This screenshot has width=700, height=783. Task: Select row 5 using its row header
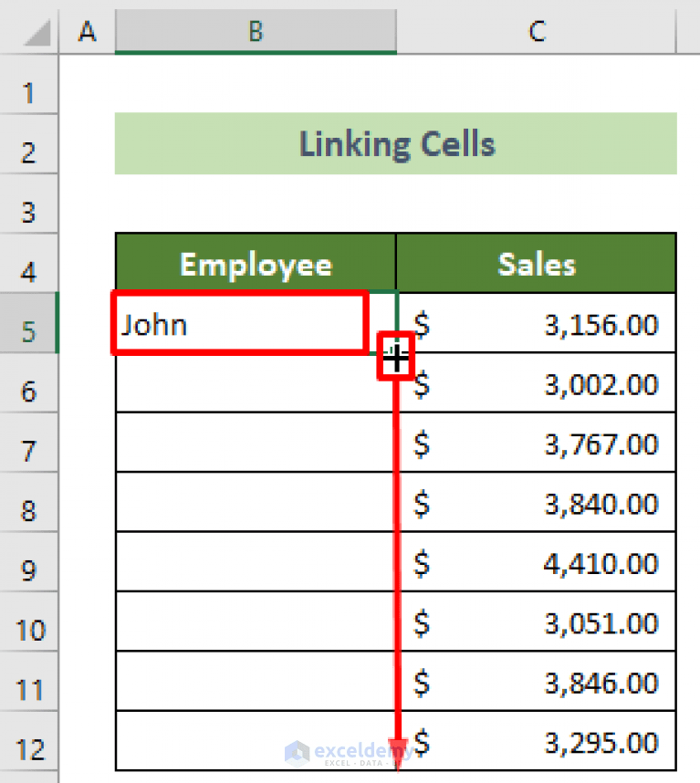click(28, 324)
